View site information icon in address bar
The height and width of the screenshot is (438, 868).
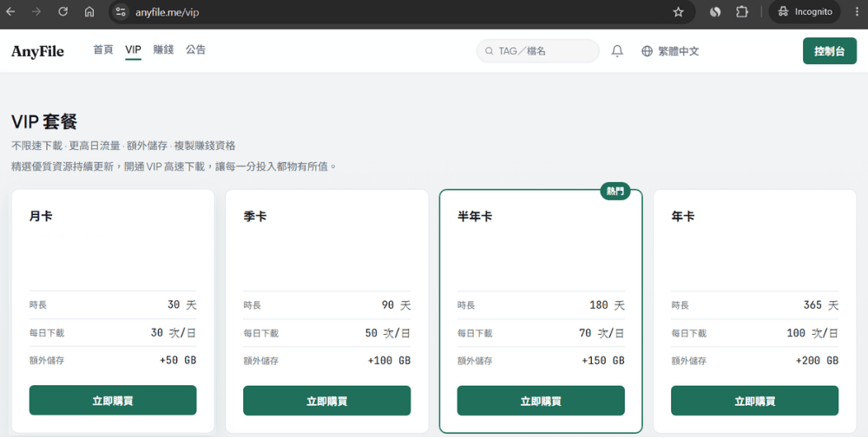[x=121, y=11]
